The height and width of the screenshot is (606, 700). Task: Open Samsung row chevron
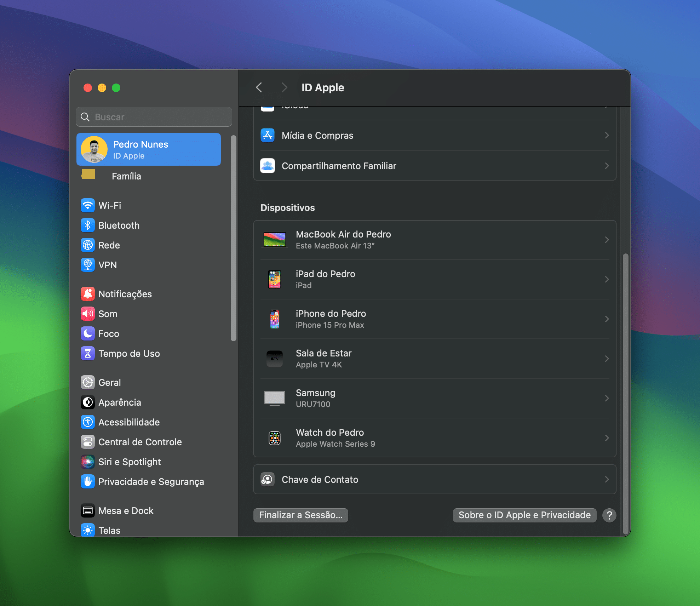(607, 398)
